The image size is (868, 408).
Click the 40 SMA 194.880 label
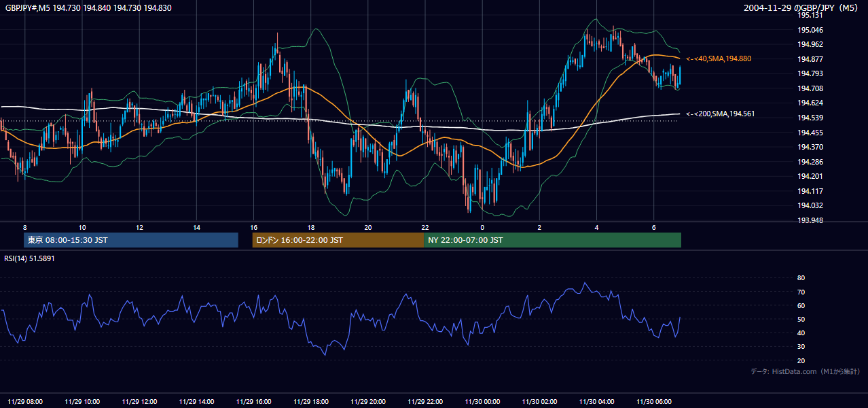719,59
